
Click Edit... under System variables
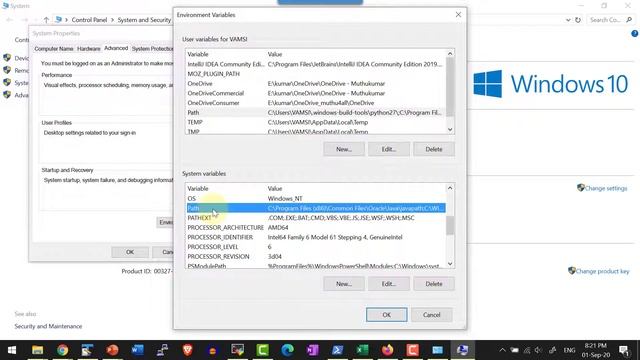click(x=389, y=284)
